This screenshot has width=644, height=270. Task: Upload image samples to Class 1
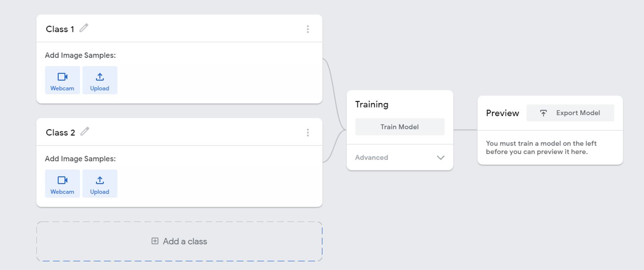click(99, 80)
